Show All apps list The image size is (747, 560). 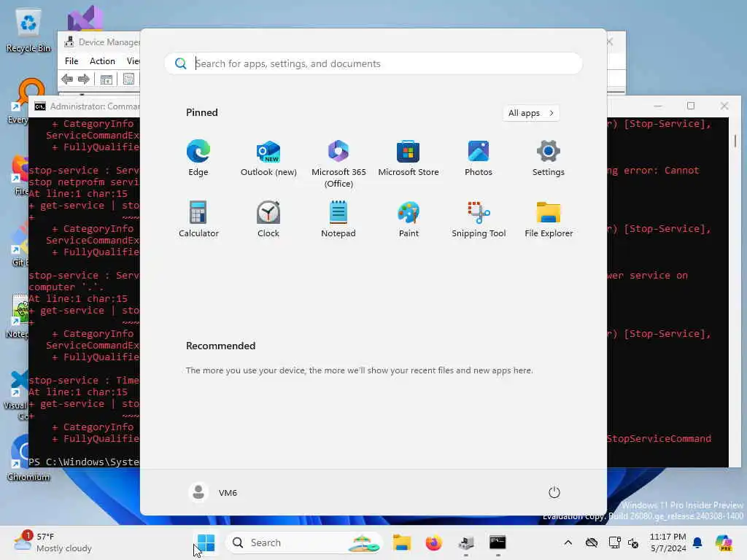(531, 113)
